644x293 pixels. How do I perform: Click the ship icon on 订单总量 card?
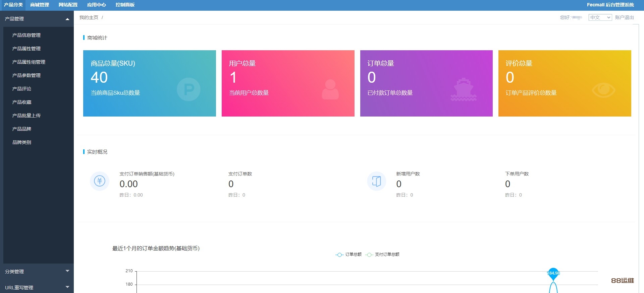tap(464, 89)
